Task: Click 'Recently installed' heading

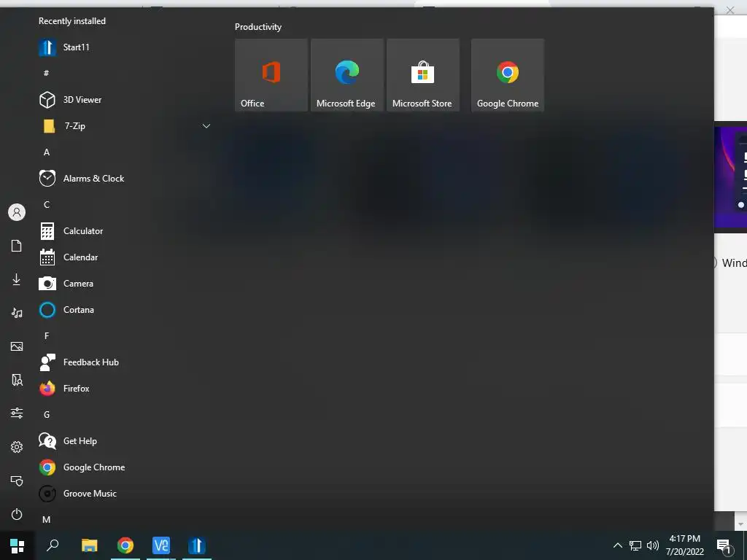Action: (72, 21)
